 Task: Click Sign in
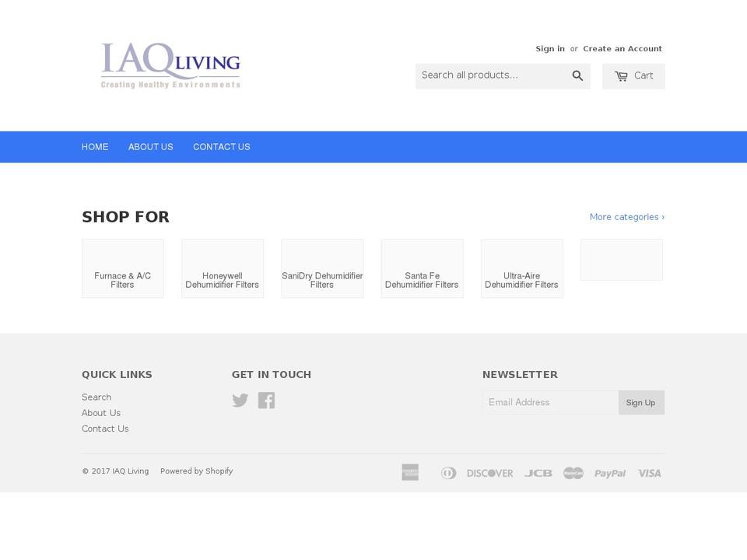tap(550, 48)
